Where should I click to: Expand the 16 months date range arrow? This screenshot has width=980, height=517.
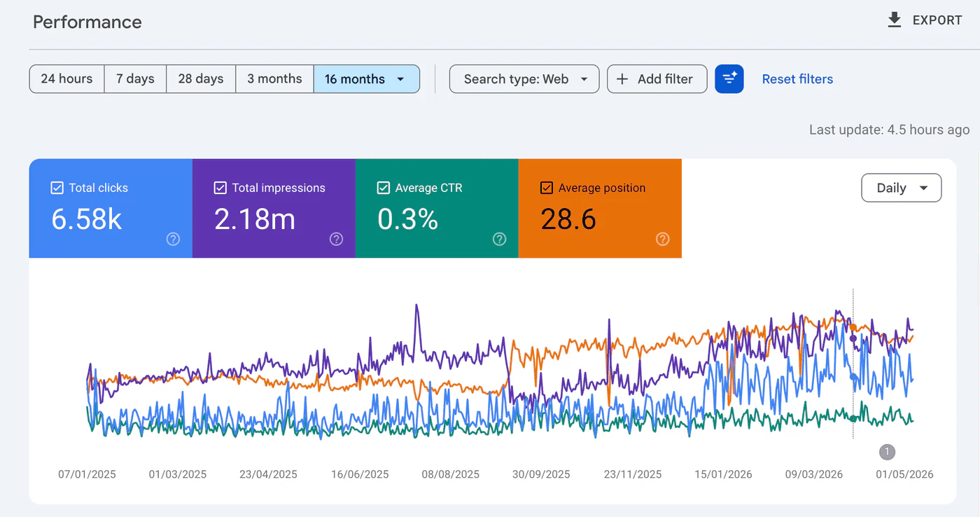(401, 79)
